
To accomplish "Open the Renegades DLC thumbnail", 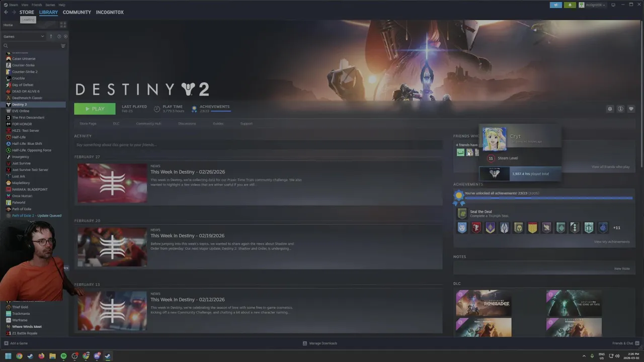I will (484, 303).
